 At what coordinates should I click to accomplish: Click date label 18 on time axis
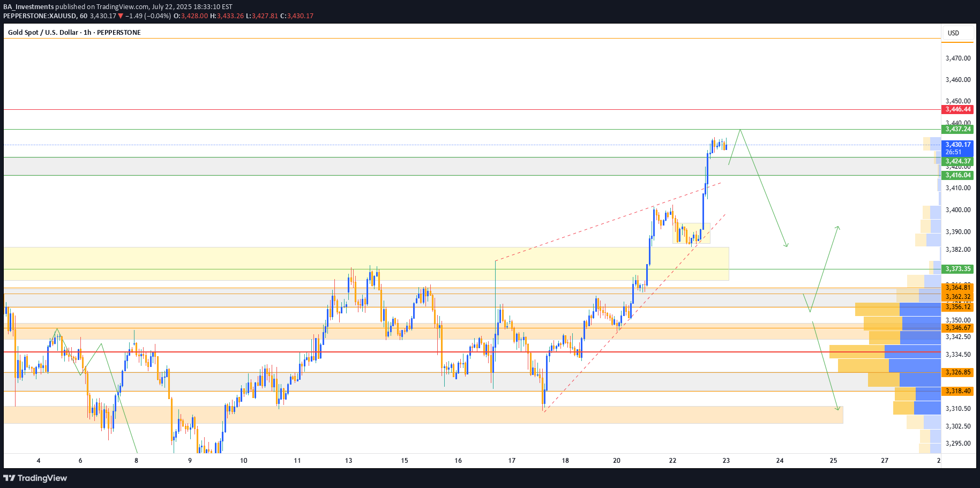(x=565, y=461)
